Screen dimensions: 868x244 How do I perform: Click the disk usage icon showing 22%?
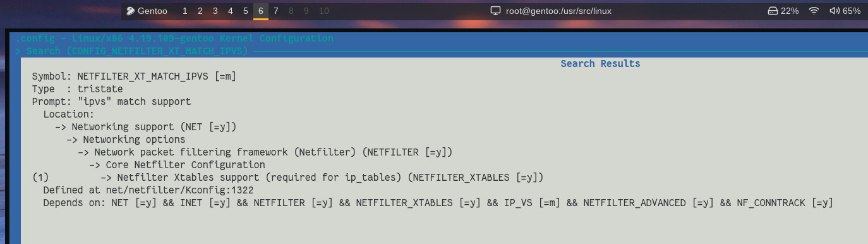pos(772,11)
